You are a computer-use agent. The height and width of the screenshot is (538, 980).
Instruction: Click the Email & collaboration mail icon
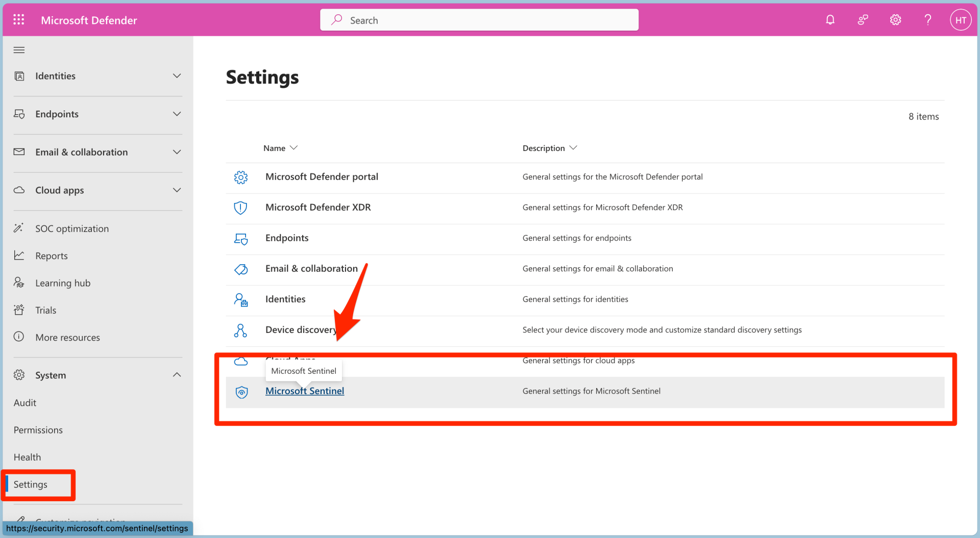click(240, 269)
